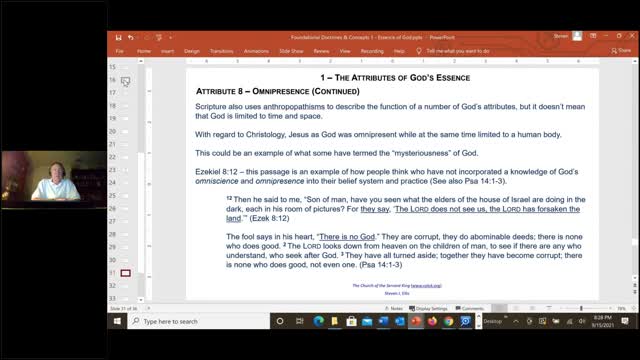Click the slide panel scroll up arrow

coord(141,61)
